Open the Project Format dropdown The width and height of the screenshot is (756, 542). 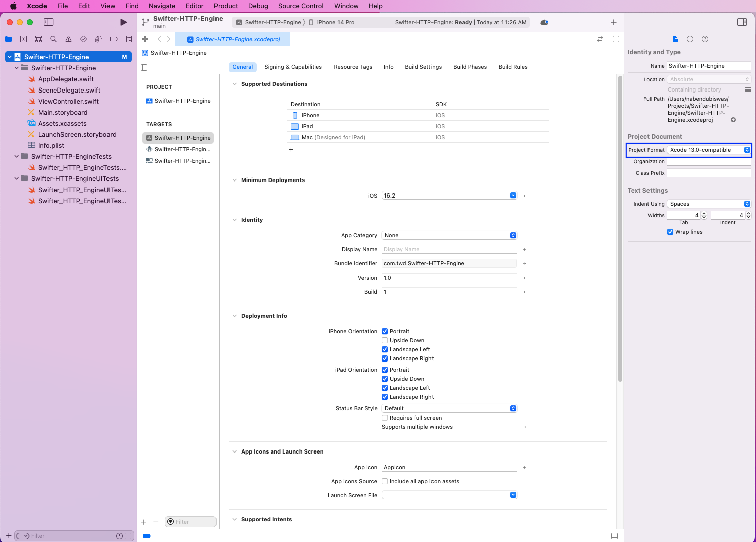tap(709, 150)
